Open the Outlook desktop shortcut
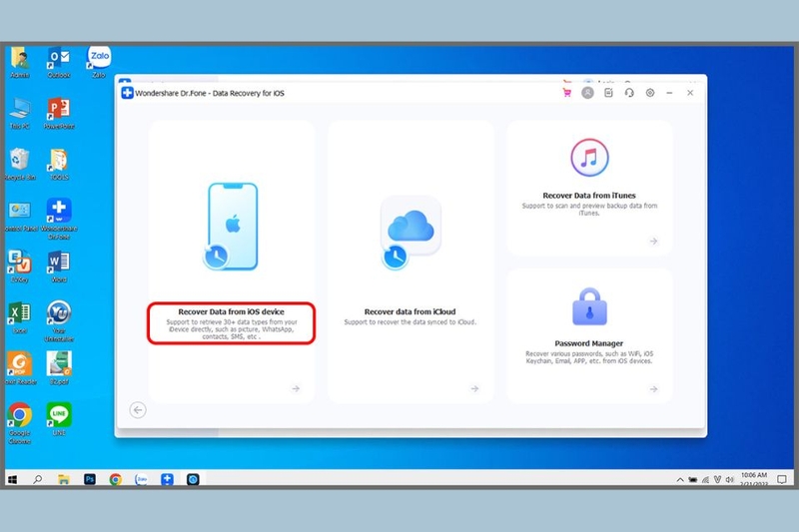Viewport: 799px width, 532px height. (x=59, y=62)
